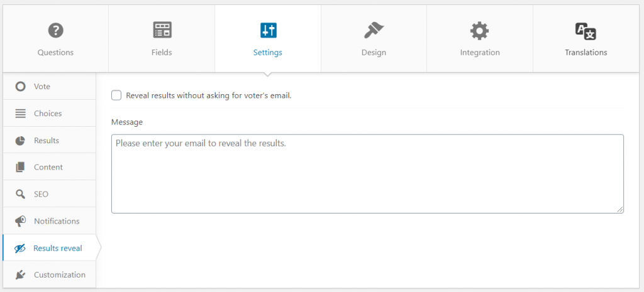Image resolution: width=644 pixels, height=292 pixels.
Task: Click the Translations language icon
Action: pos(586,31)
